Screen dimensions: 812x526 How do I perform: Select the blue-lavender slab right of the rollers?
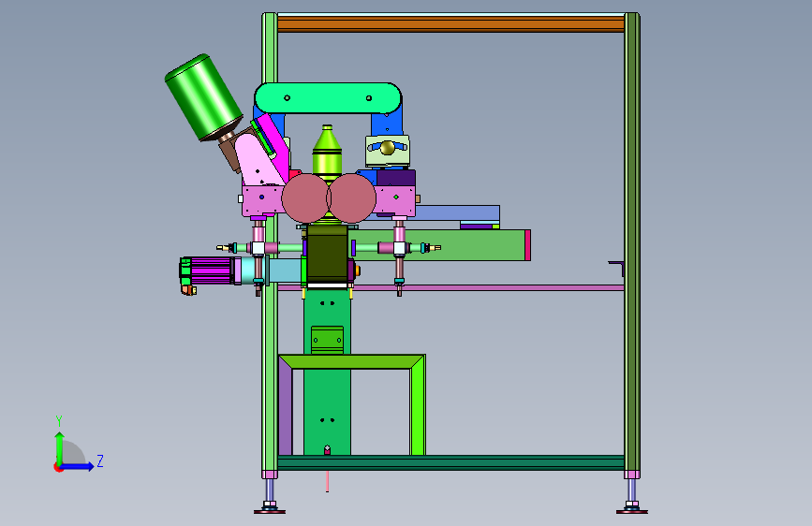(456, 213)
